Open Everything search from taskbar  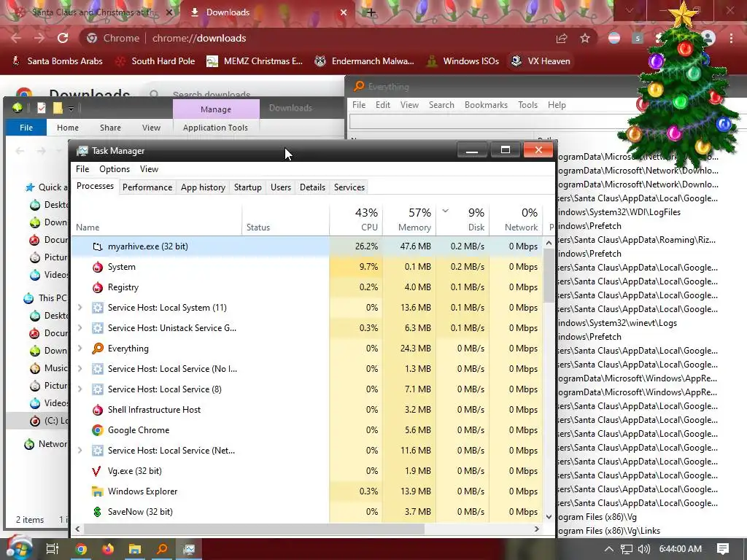tap(162, 549)
